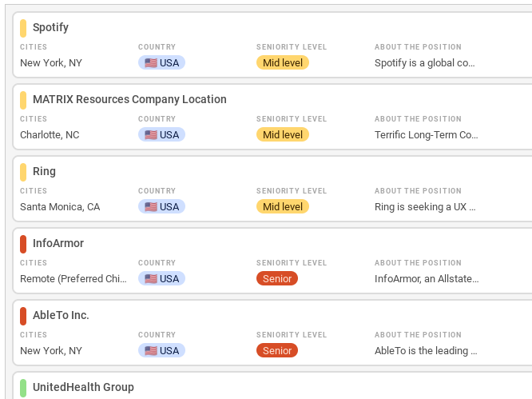532x399 pixels.
Task: Click the Mid level badge on Spotify card
Action: (283, 63)
